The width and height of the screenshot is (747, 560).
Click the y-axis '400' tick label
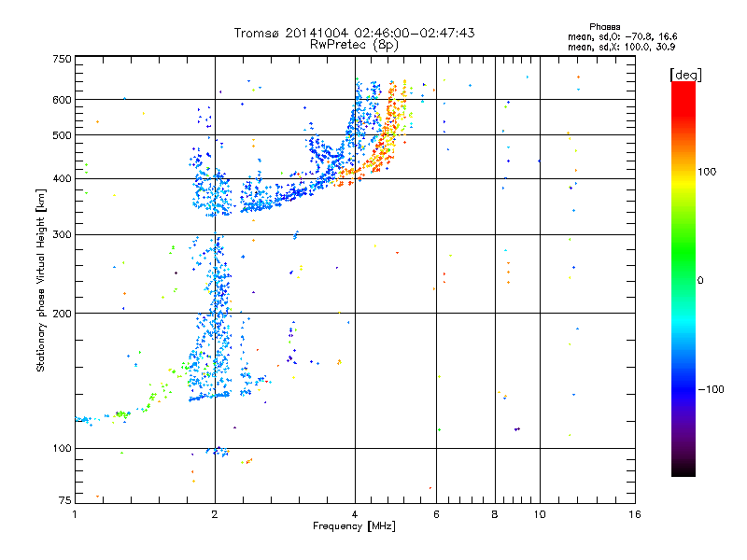63,178
